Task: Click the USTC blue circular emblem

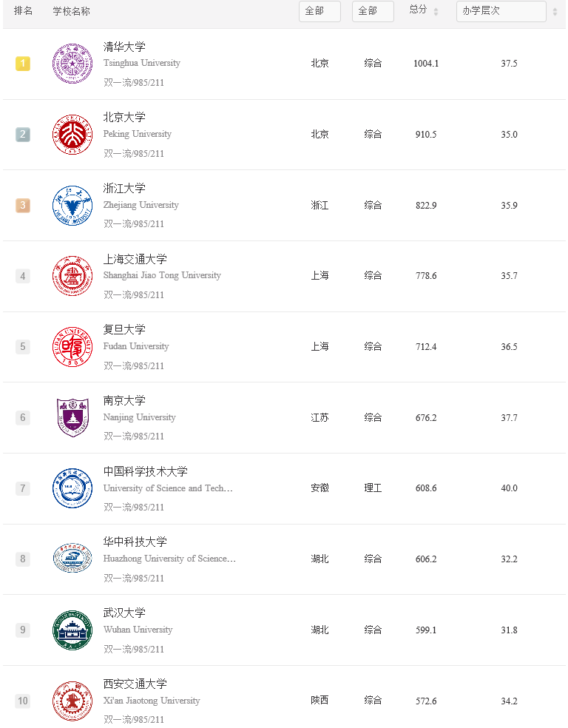Action: coord(72,488)
